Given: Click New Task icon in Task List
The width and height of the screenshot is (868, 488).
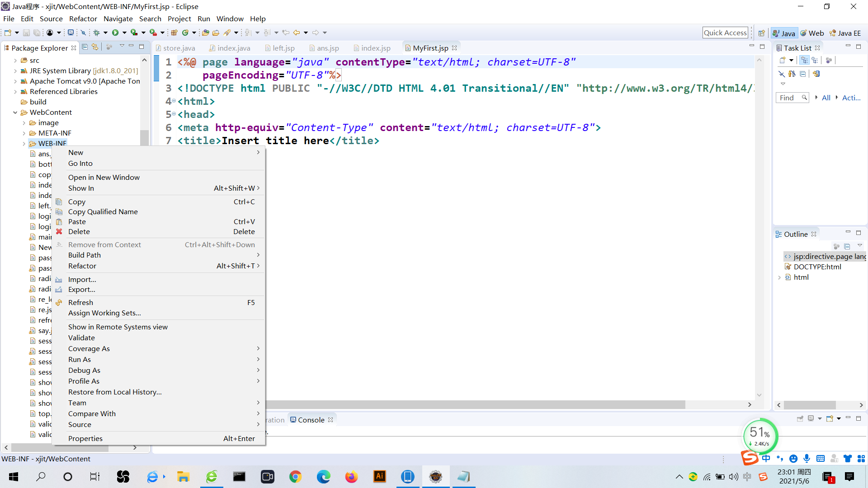Looking at the screenshot, I should pyautogui.click(x=783, y=60).
